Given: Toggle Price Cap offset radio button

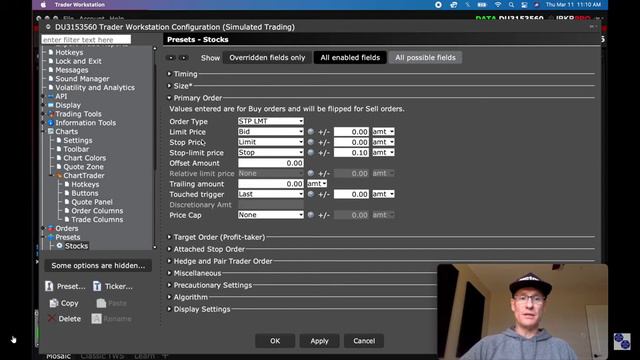Looking at the screenshot, I should pyautogui.click(x=311, y=215).
